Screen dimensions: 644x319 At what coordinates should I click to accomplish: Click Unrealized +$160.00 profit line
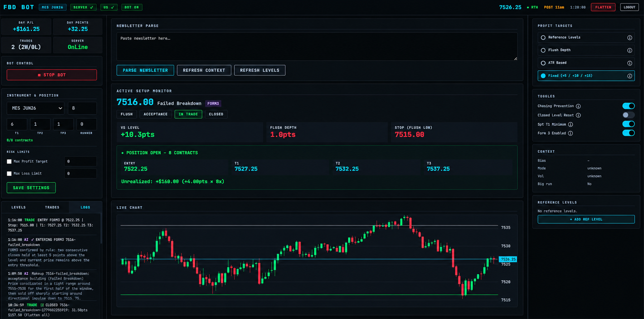173,182
